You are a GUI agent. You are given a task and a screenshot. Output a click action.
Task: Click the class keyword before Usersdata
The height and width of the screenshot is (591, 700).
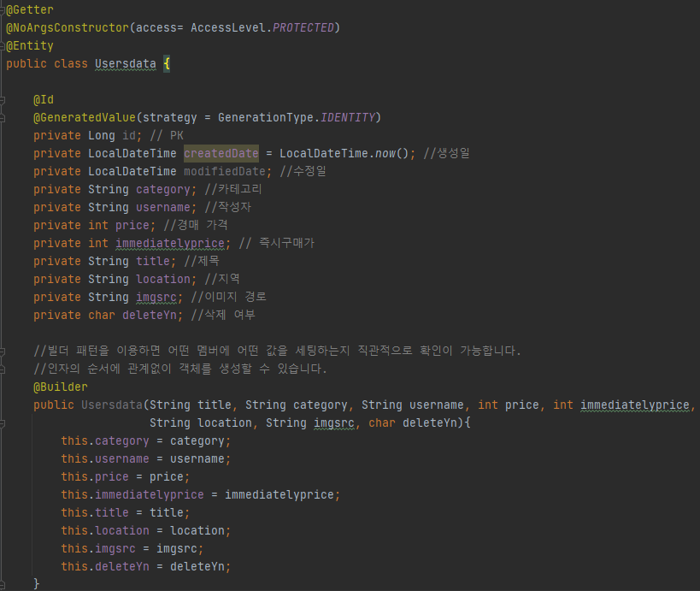coord(71,64)
